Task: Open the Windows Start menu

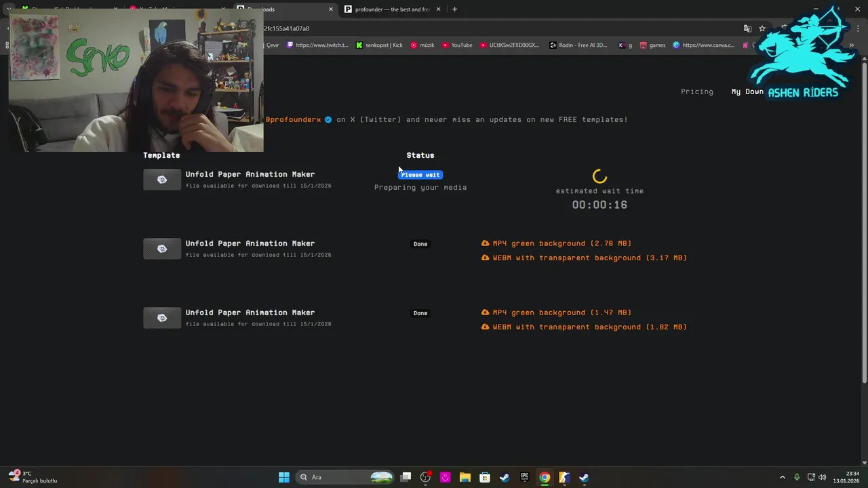Action: (284, 477)
